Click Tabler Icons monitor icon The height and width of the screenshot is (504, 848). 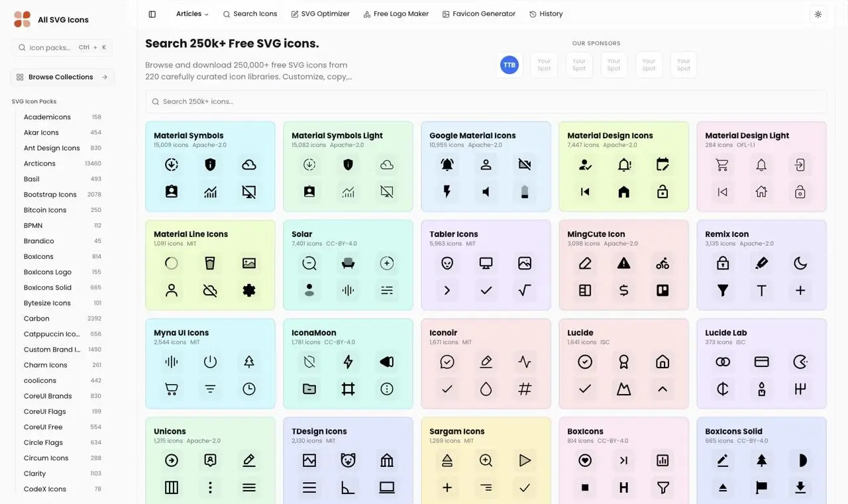pyautogui.click(x=486, y=264)
